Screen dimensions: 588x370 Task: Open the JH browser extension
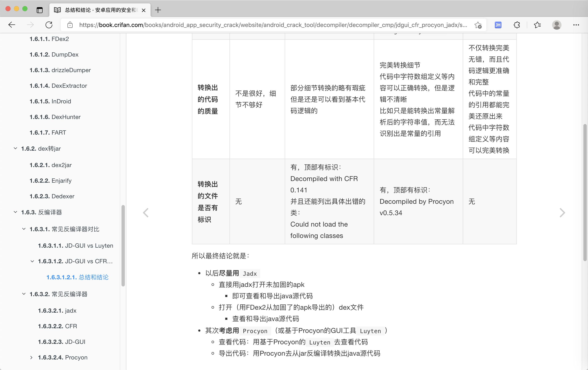498,25
